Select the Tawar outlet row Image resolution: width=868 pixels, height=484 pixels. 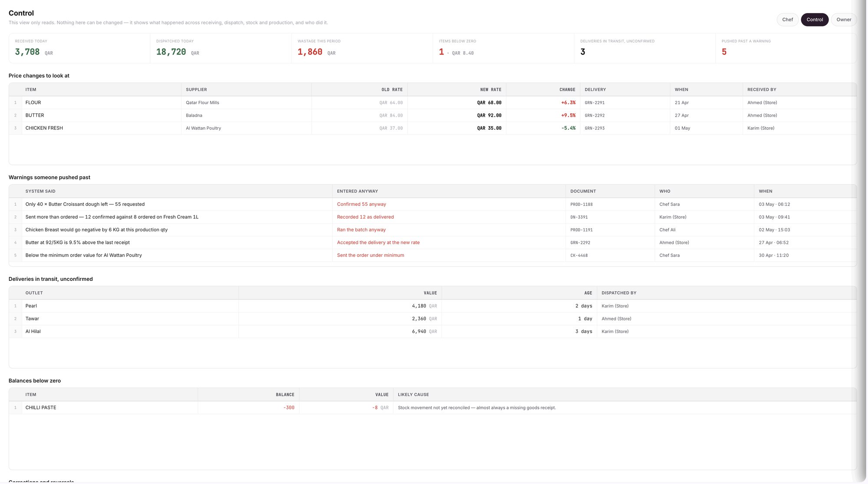pos(433,319)
